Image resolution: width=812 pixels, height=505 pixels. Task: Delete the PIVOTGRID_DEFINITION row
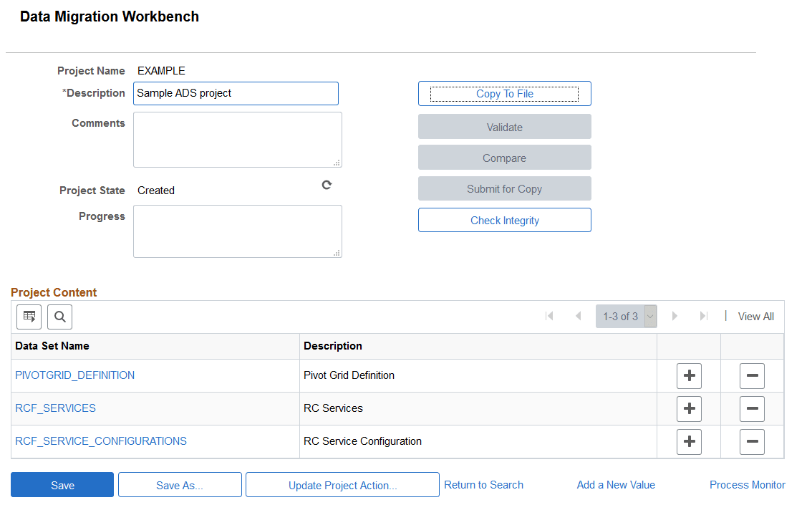[752, 375]
